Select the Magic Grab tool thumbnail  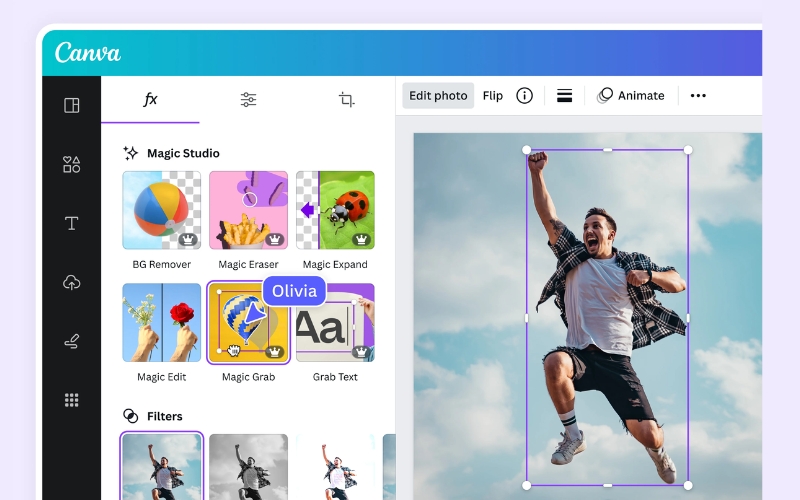[x=248, y=322]
